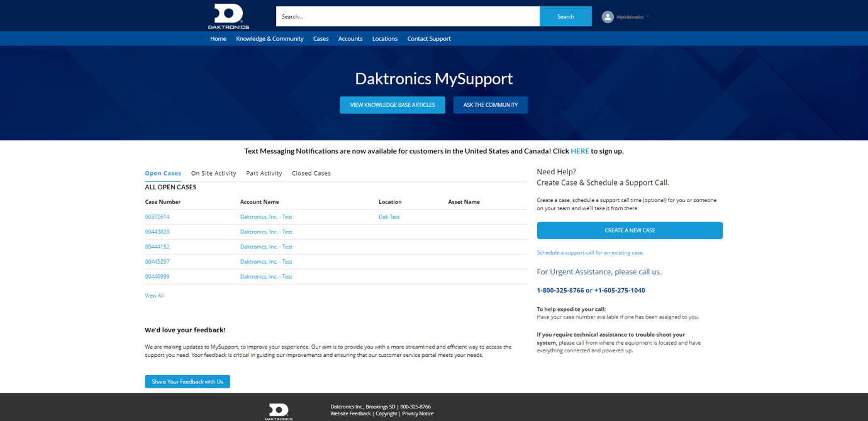Expand the MyDaktronics account dropdown
Image resolution: width=868 pixels, height=421 pixels.
tap(632, 16)
